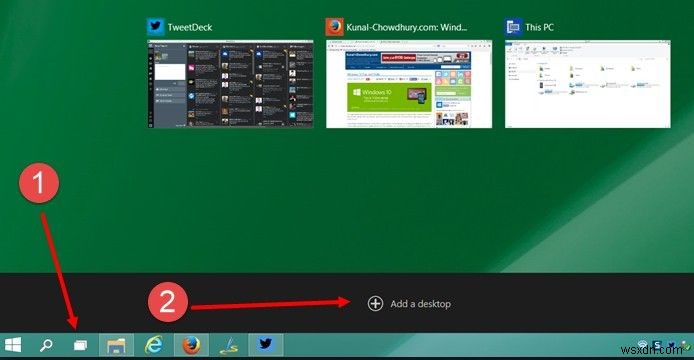The height and width of the screenshot is (360, 694).
Task: Open the Twitter TweetDeck taskbar icon
Action: pyautogui.click(x=266, y=345)
